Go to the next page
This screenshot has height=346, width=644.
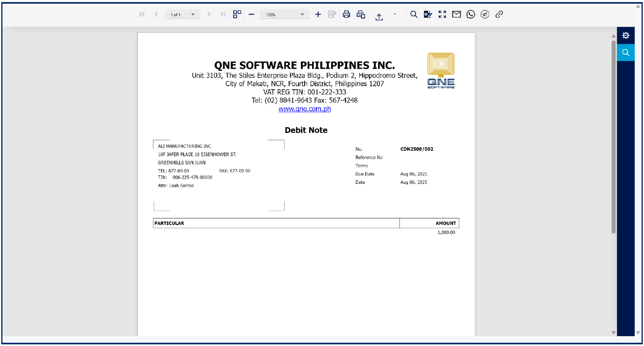209,14
